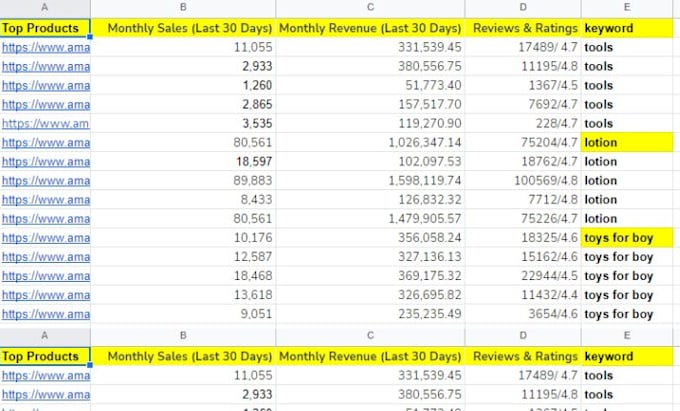Select the yellow highlighted lotion cell
Screen dimensions: 680x411
click(x=627, y=143)
